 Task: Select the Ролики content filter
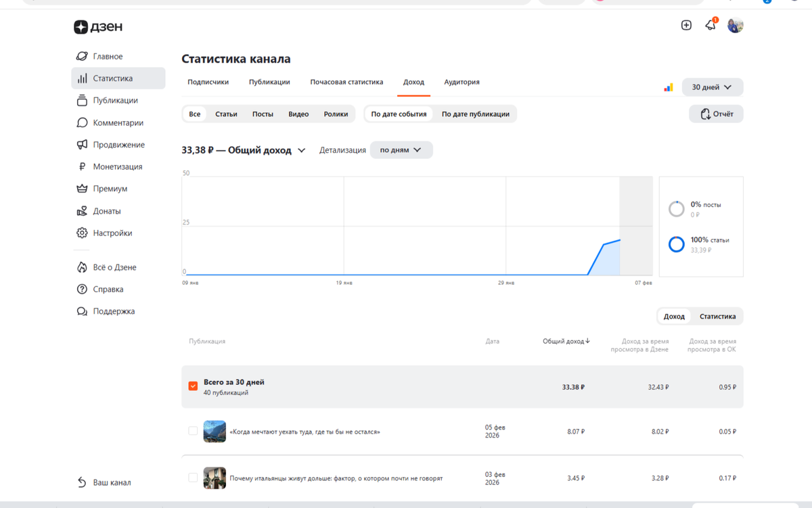336,114
